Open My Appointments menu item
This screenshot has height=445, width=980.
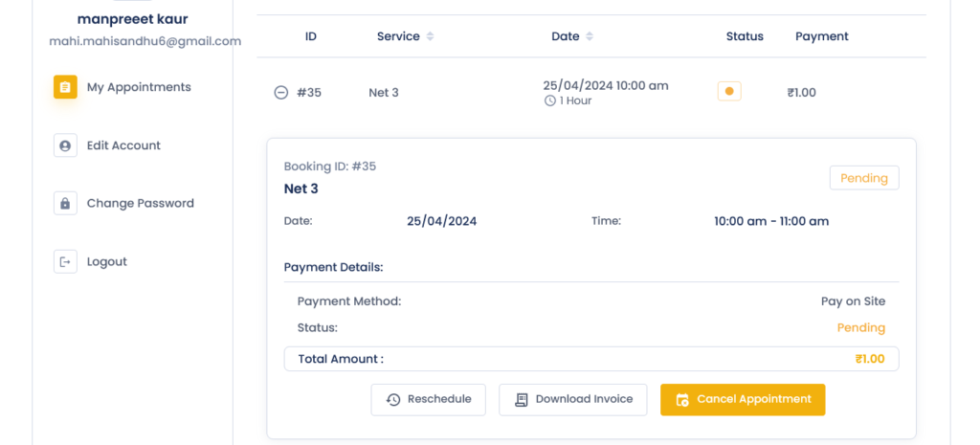point(139,87)
